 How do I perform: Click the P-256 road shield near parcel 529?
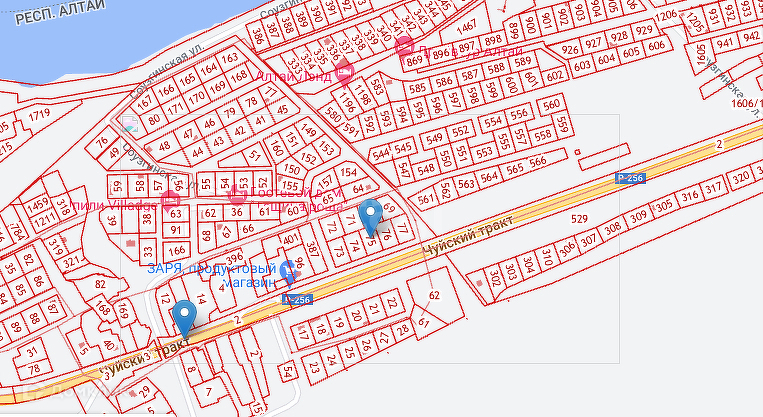pyautogui.click(x=630, y=178)
